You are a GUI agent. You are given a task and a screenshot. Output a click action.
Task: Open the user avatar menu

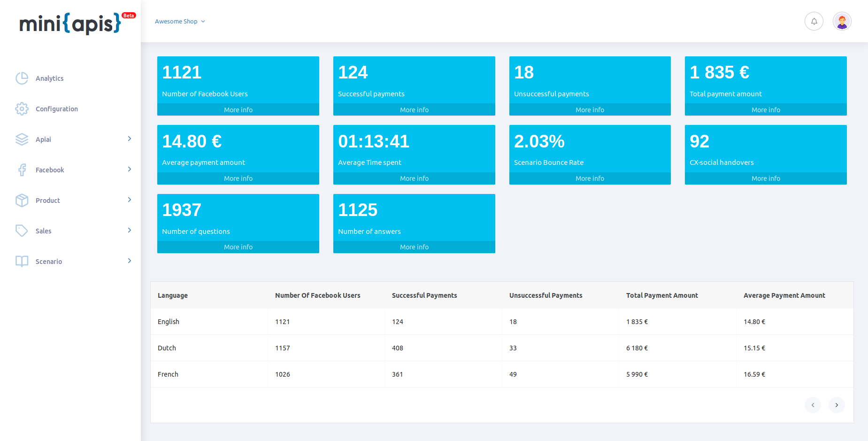(842, 21)
